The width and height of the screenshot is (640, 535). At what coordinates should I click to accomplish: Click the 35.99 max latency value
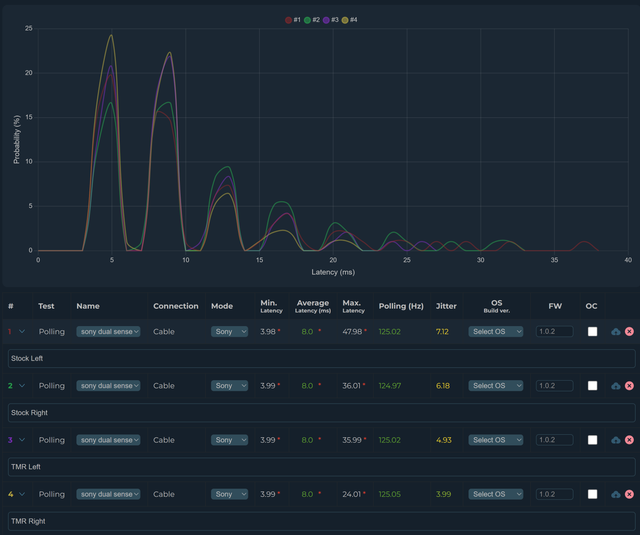352,440
